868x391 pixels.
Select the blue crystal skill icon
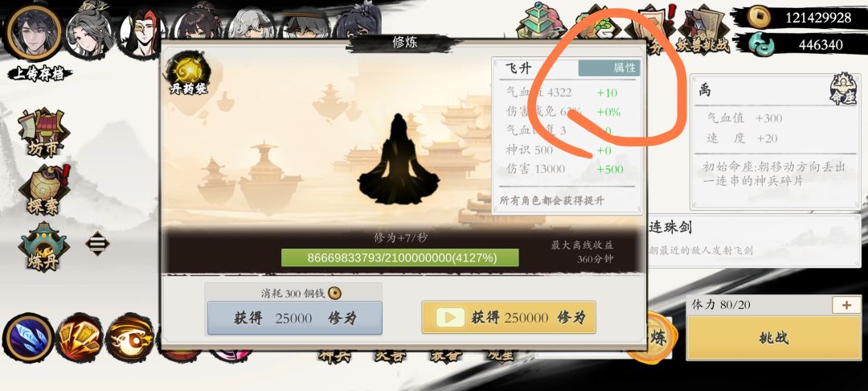[x=27, y=337]
